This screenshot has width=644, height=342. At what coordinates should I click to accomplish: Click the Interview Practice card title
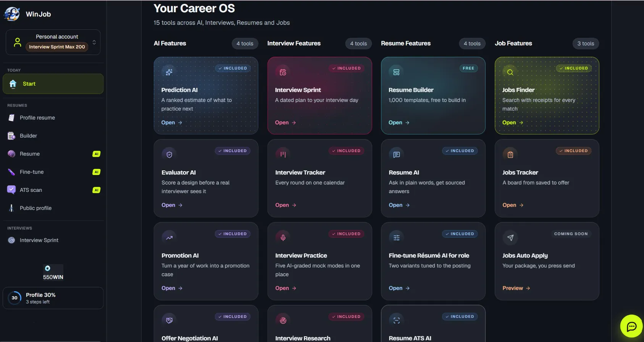click(x=301, y=255)
